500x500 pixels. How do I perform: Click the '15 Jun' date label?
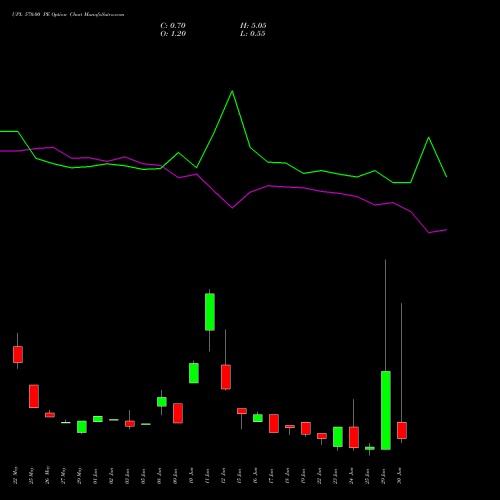point(239,476)
